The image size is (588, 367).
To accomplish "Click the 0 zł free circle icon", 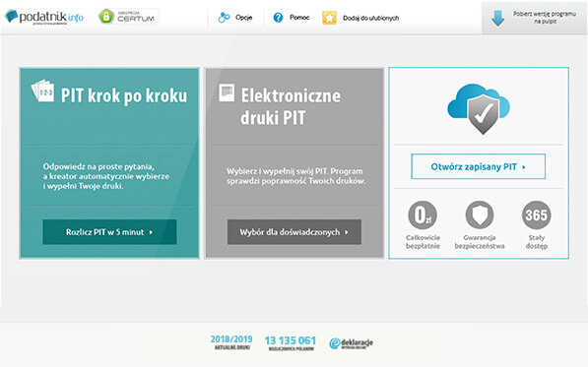I will coord(423,214).
